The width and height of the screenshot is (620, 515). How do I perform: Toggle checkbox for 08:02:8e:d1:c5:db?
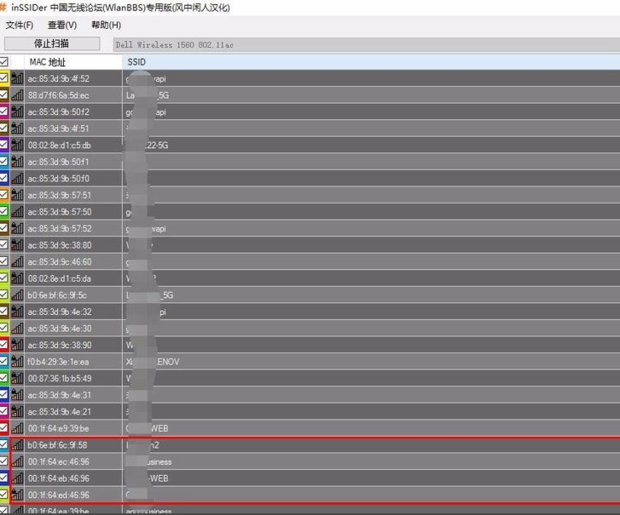(x=4, y=144)
